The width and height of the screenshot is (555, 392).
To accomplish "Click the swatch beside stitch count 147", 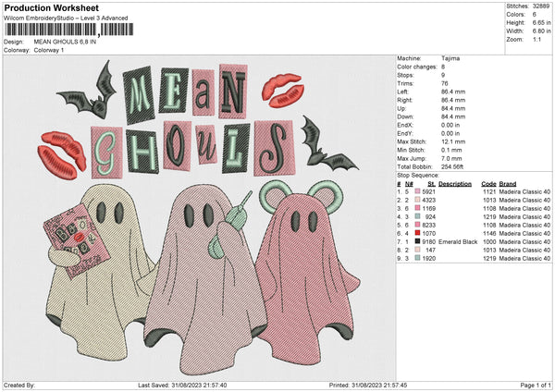I will point(418,250).
